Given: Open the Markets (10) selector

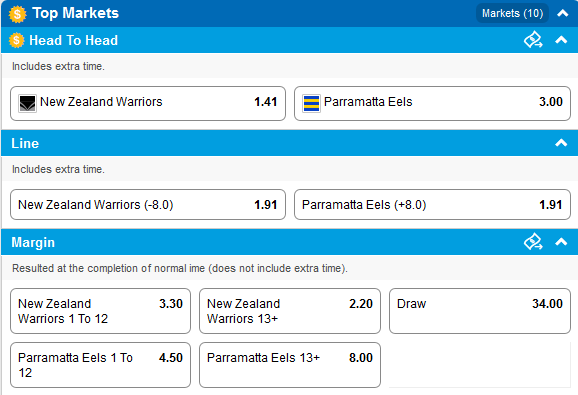Looking at the screenshot, I should 512,13.
